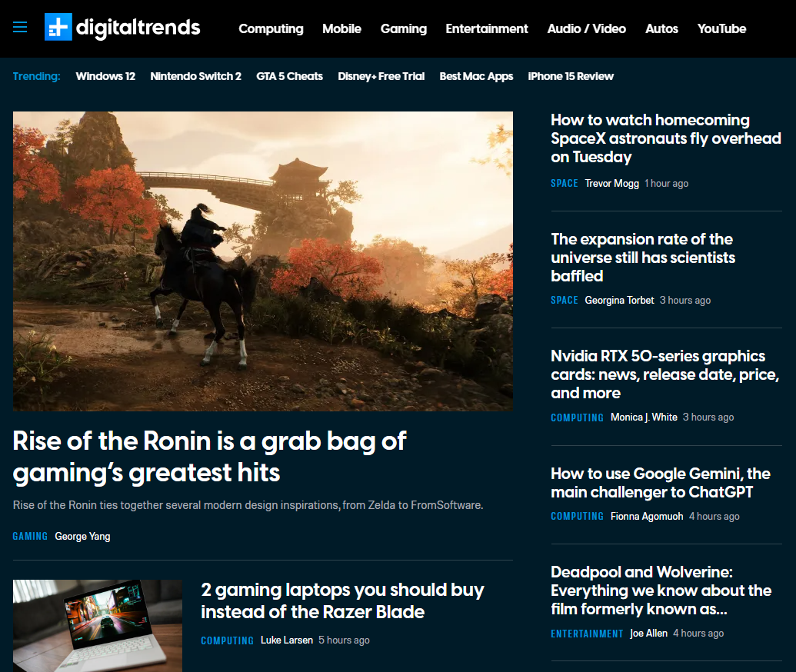Click the ENTERTAINMENT category tag
The width and height of the screenshot is (796, 672).
coord(587,634)
